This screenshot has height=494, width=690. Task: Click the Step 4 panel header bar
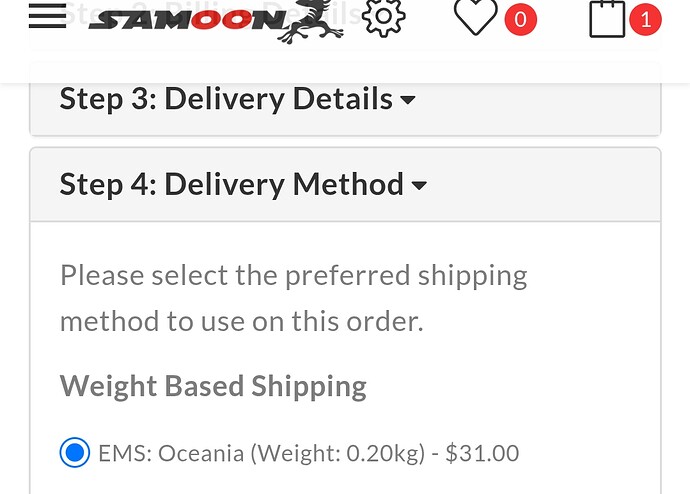pyautogui.click(x=345, y=185)
